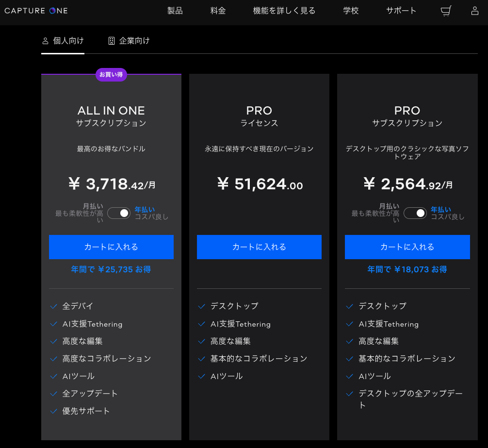Screen dimensions: 488x448
Task: Select 年払い under ALL IN ONE
Action: (145, 210)
